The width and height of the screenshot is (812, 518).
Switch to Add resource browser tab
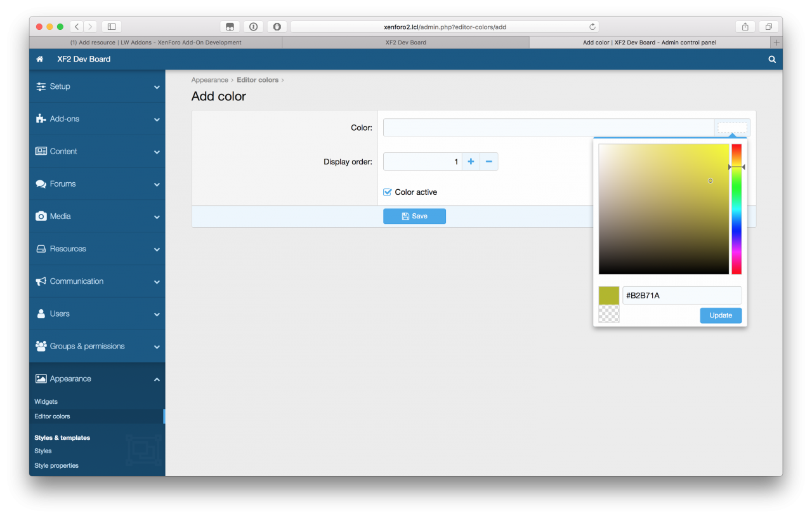pos(155,43)
